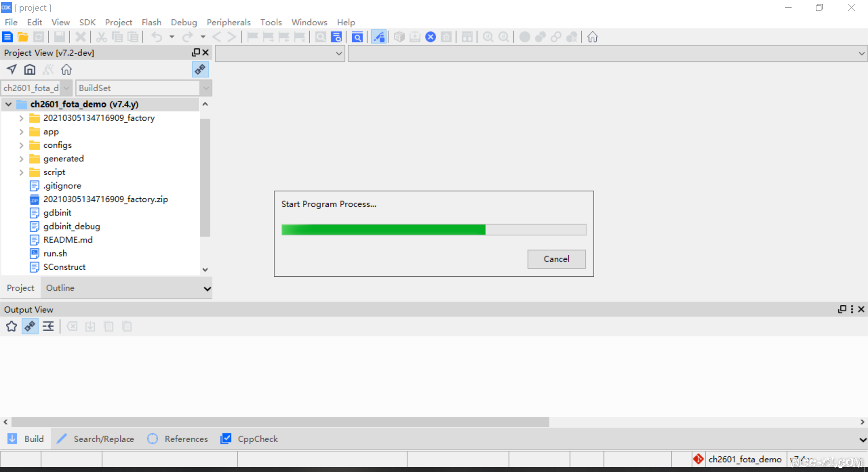868x472 pixels.
Task: Select README.md in the project tree
Action: (x=68, y=240)
